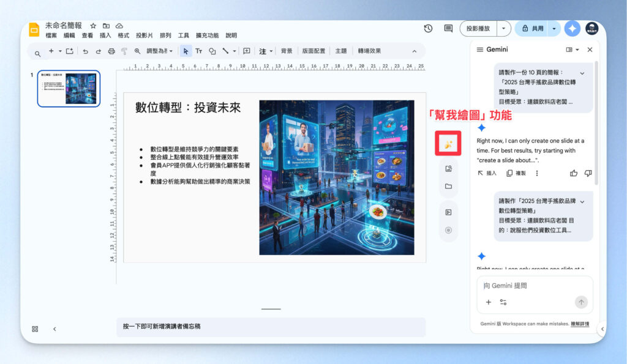Collapse the 「2025 台灣手搖飲品牌」 prompt card chevron
This screenshot has width=627, height=364.
582,202
